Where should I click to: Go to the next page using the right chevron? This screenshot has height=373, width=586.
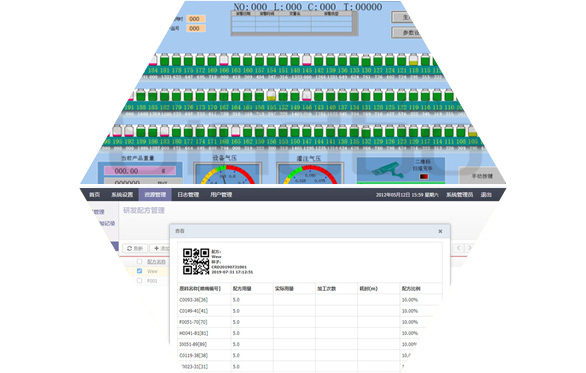point(470,248)
